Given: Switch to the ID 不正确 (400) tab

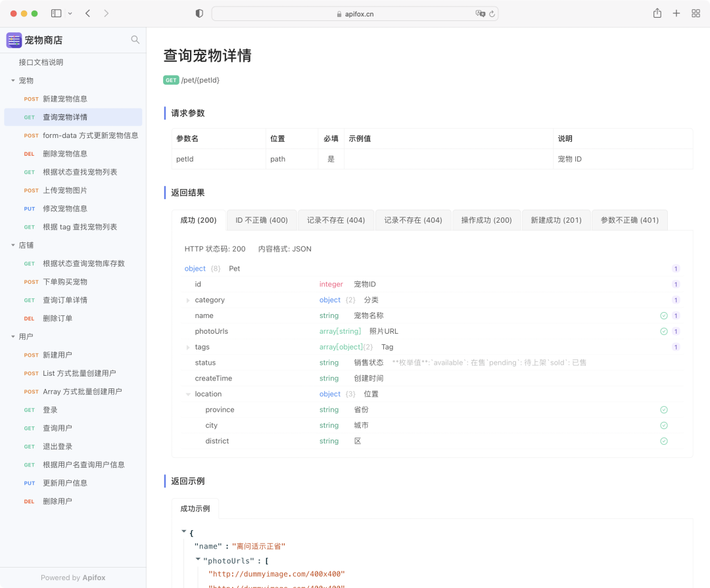Looking at the screenshot, I should (260, 220).
